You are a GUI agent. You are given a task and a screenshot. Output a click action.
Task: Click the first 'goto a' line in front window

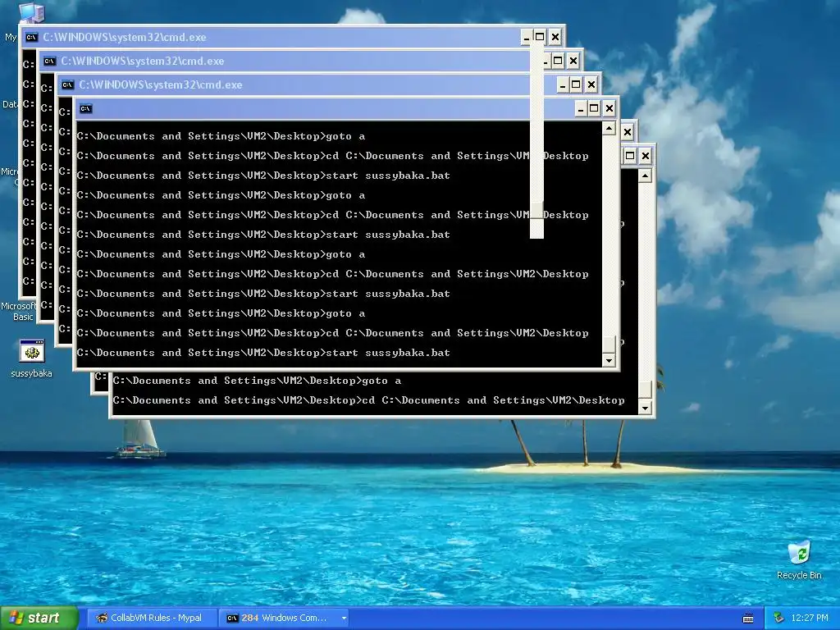[x=221, y=136]
